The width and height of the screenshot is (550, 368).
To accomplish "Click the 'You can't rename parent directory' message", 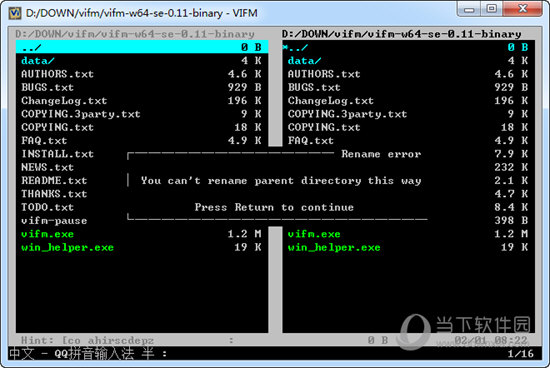I will 281,181.
